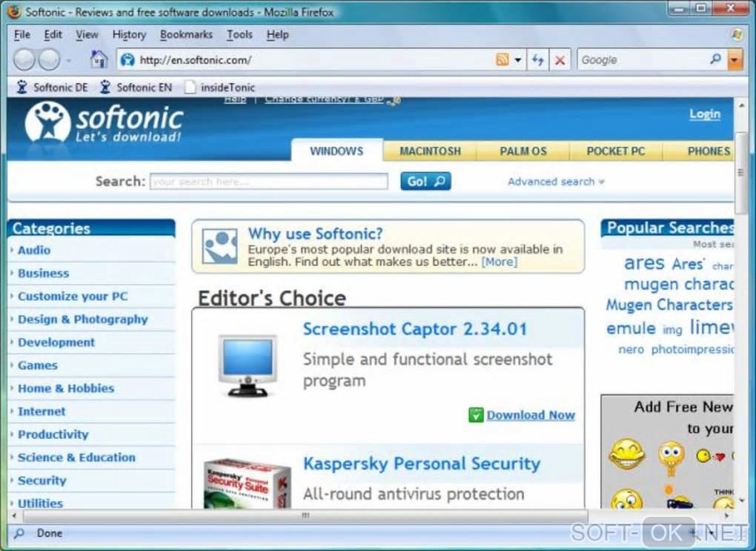Image resolution: width=756 pixels, height=551 pixels.
Task: Open the Tools menu
Action: click(239, 35)
